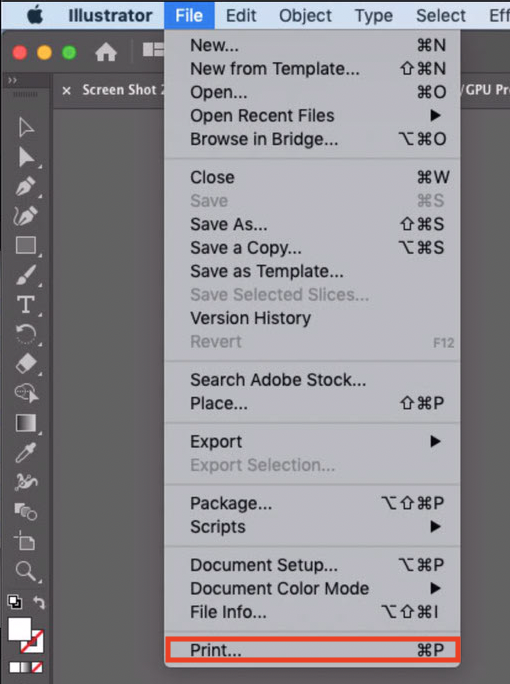Swap fill and stroke colors

(39, 603)
